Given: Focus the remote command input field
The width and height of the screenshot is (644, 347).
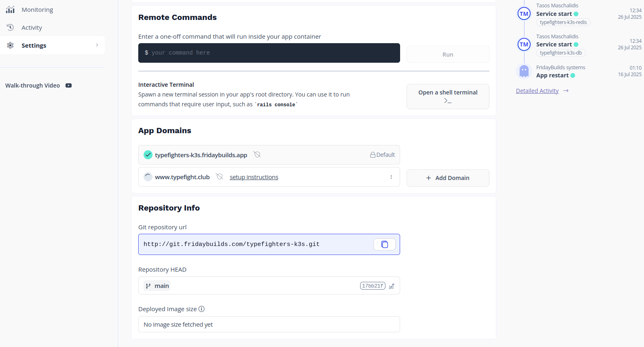Looking at the screenshot, I should [269, 53].
